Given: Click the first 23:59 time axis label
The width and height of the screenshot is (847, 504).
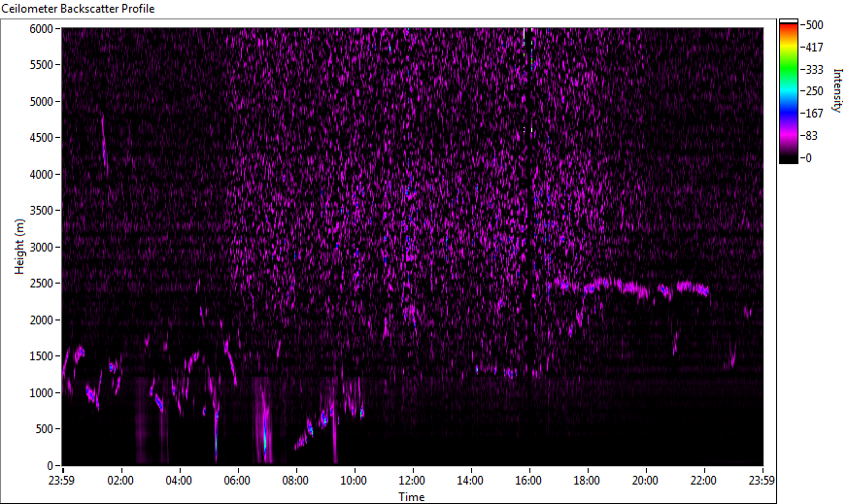Looking at the screenshot, I should tap(61, 481).
